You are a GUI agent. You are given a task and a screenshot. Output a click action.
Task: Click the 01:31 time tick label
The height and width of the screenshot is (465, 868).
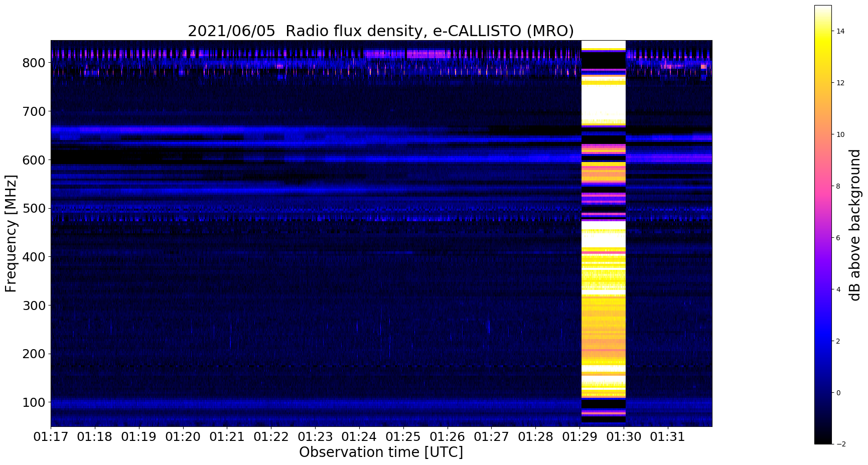[668, 437]
